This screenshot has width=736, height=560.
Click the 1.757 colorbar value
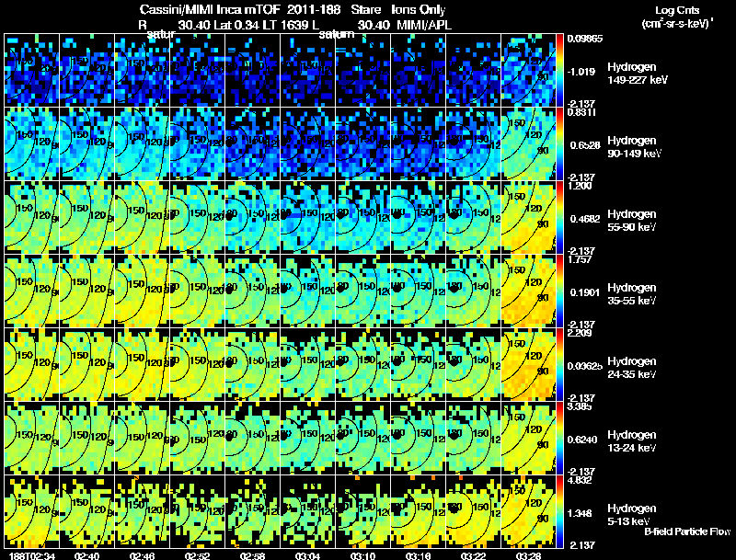pos(581,260)
